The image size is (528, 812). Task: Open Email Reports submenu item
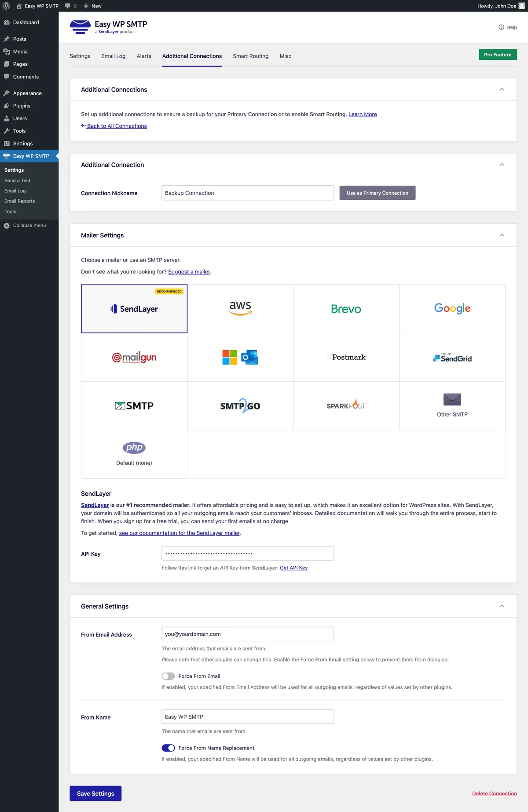[x=19, y=201]
